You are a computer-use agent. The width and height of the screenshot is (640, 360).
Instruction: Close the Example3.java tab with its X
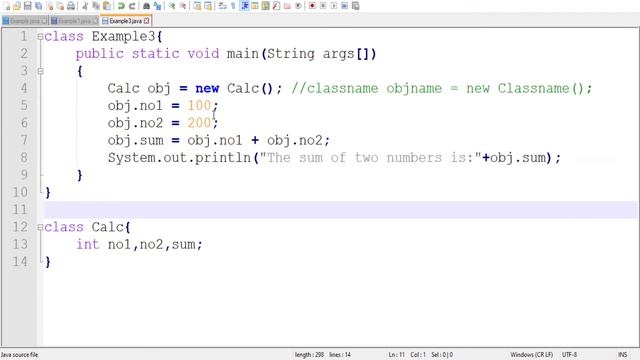(x=147, y=21)
